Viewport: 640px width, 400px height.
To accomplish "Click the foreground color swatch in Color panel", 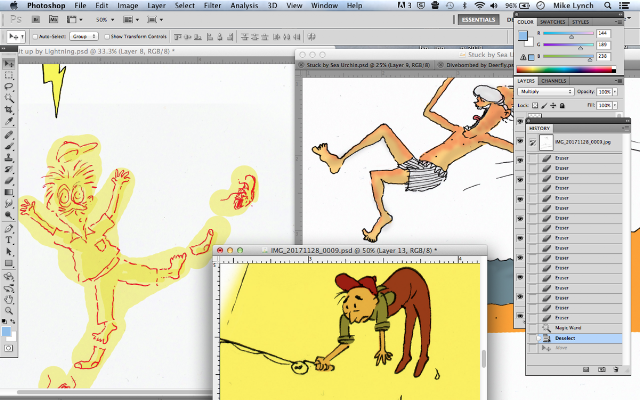I will [x=522, y=36].
